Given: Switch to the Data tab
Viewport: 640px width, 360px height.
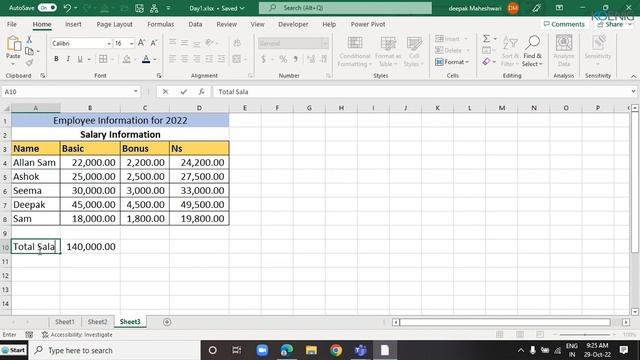Looking at the screenshot, I should [195, 24].
